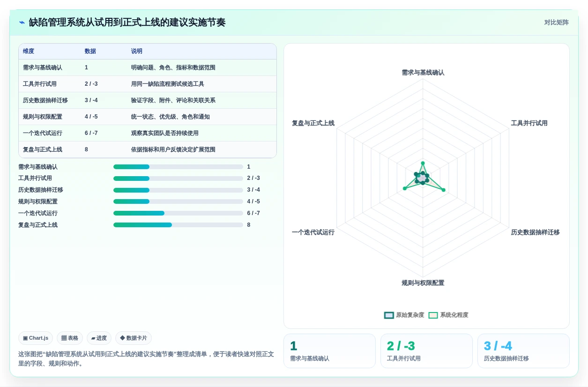
Task: Click progress value 6 / -7
Action: click(x=253, y=213)
